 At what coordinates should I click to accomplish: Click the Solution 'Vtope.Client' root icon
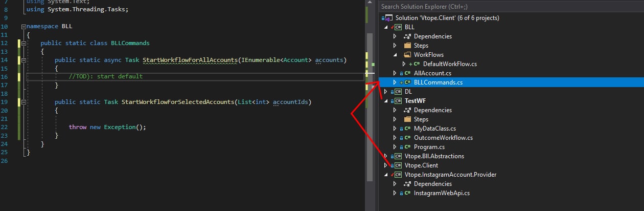click(x=389, y=18)
